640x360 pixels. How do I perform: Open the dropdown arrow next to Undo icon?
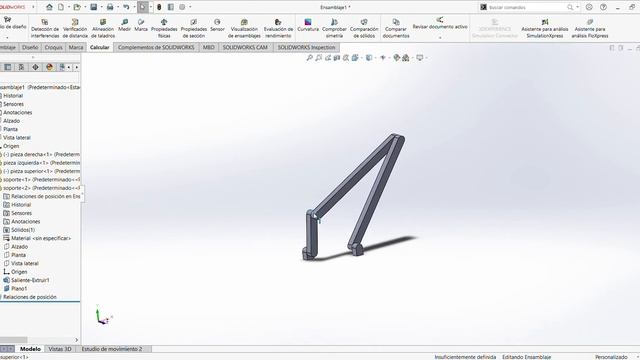(134, 7)
